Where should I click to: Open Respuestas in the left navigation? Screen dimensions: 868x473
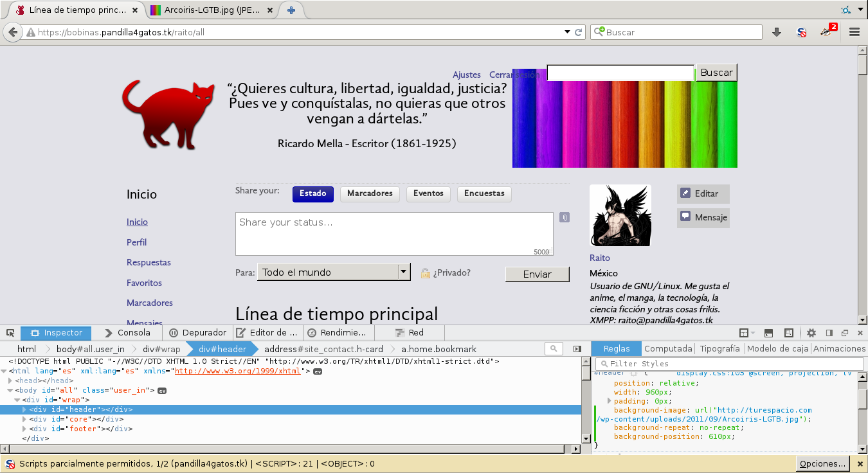coord(149,262)
